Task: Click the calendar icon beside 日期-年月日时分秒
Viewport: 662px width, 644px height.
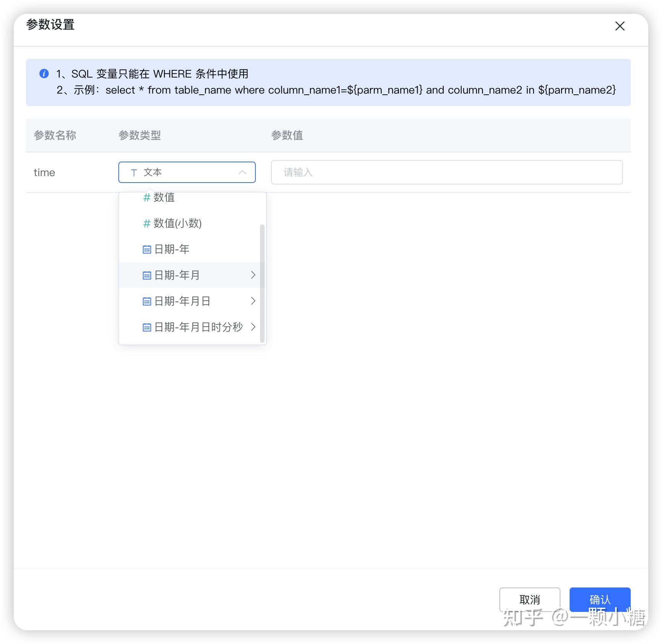Action: click(x=147, y=327)
